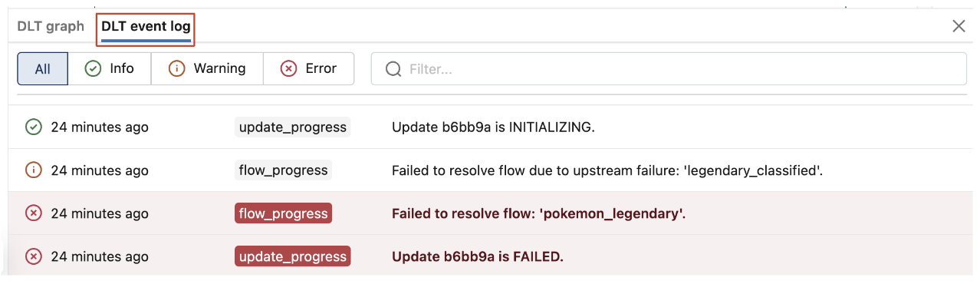Click the Error button's X icon

point(288,68)
